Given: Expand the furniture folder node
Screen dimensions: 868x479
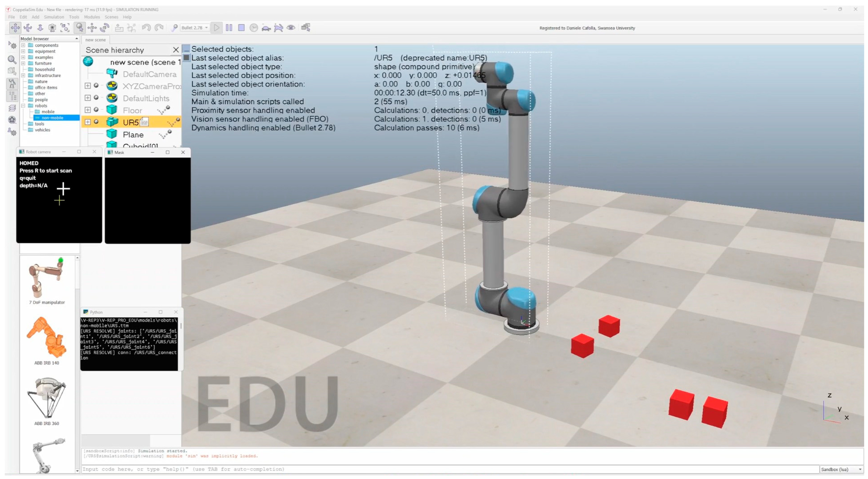Looking at the screenshot, I should tap(23, 63).
